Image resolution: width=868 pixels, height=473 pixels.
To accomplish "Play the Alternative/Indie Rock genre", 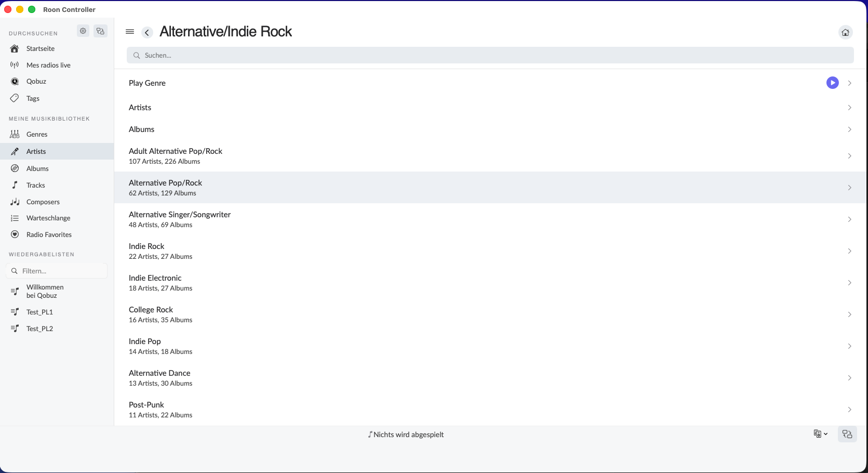I will coord(832,83).
